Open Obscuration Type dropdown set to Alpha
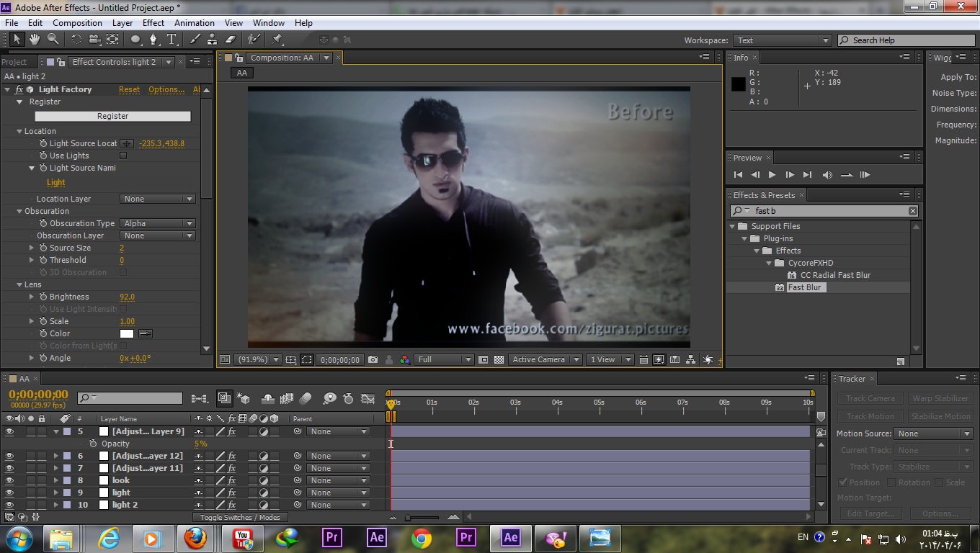Image resolution: width=980 pixels, height=553 pixels. pos(158,223)
